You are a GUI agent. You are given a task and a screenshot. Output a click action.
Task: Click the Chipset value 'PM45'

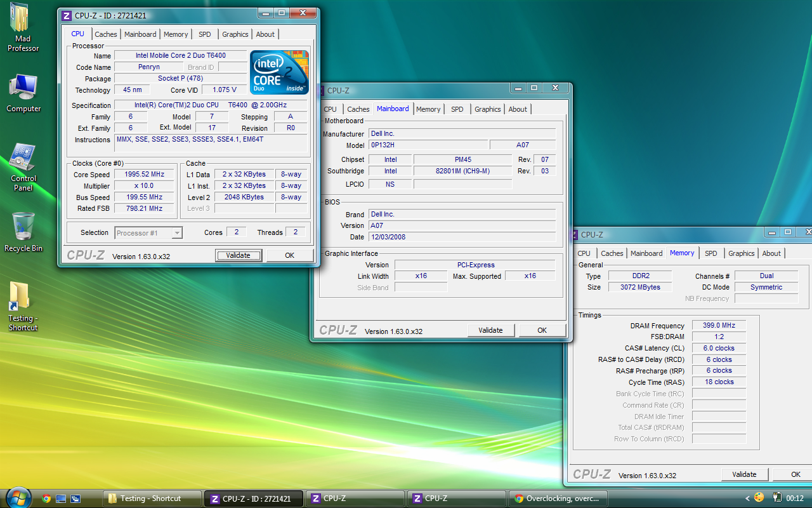click(462, 159)
